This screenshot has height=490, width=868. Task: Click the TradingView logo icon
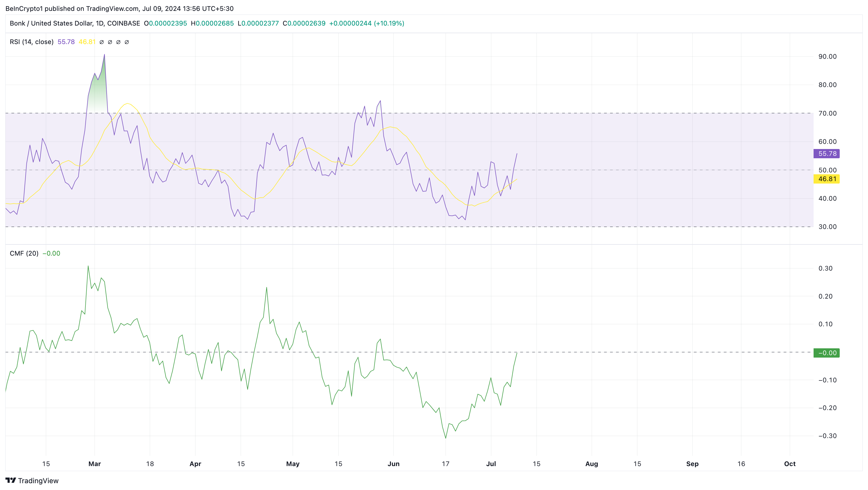(x=10, y=480)
